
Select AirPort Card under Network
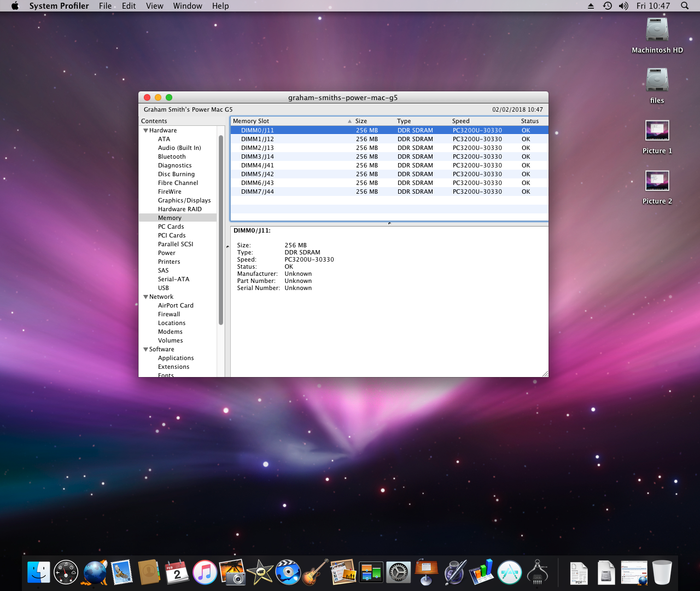pos(176,306)
